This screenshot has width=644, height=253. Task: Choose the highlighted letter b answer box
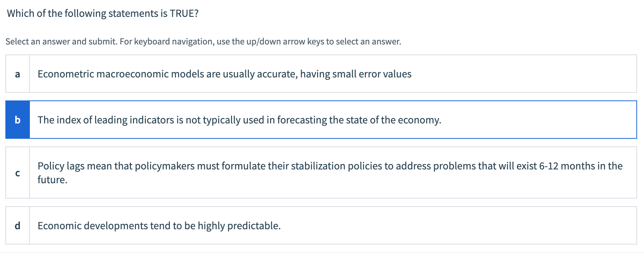(x=18, y=120)
